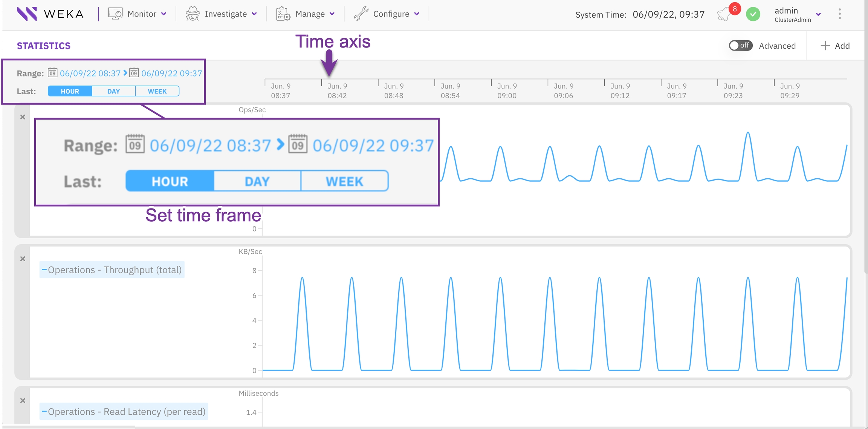Click the end date calendar icon

coord(134,73)
